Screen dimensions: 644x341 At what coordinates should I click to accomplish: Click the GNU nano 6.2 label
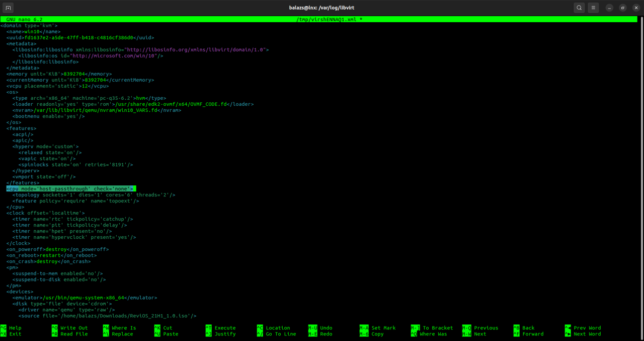coord(24,20)
